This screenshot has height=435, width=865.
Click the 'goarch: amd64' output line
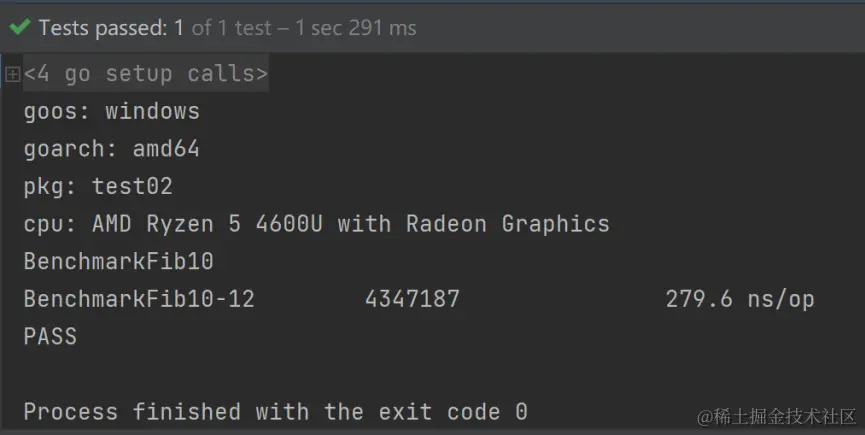(x=111, y=149)
